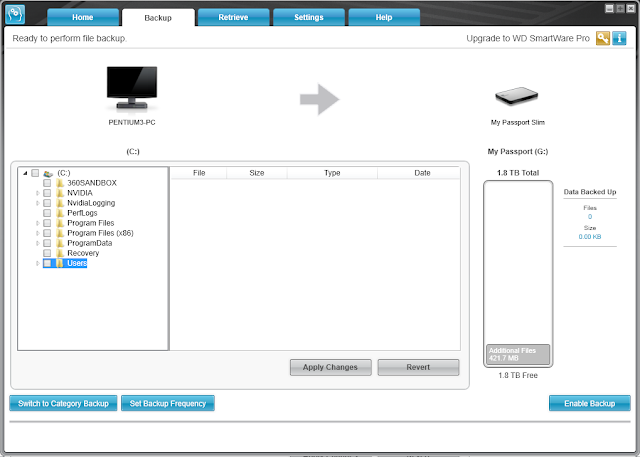Image resolution: width=640 pixels, height=457 pixels.
Task: Open the Help tab
Action: pos(384,17)
